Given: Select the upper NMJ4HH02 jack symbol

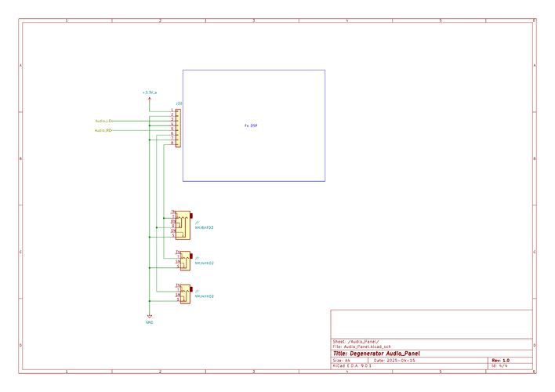Looking at the screenshot, I should tap(185, 260).
